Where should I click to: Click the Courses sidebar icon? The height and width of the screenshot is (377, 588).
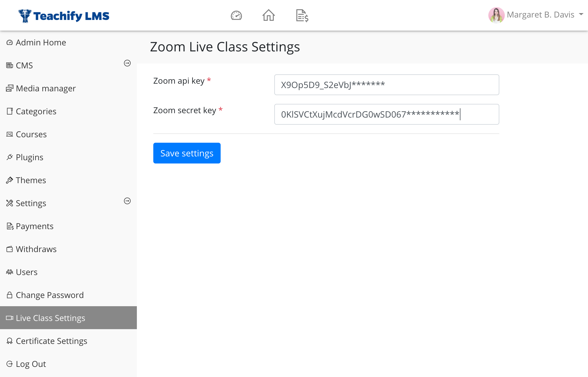pos(10,134)
